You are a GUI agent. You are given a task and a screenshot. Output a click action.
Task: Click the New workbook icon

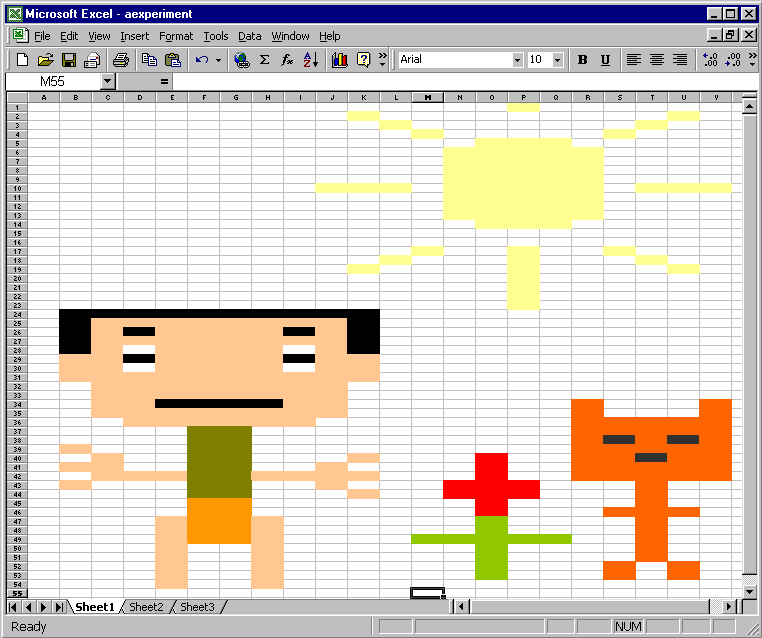22,60
